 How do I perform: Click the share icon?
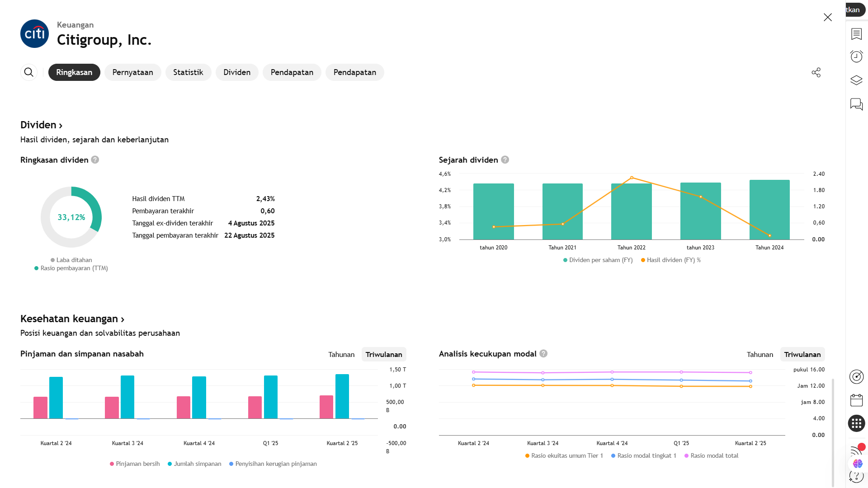[816, 72]
